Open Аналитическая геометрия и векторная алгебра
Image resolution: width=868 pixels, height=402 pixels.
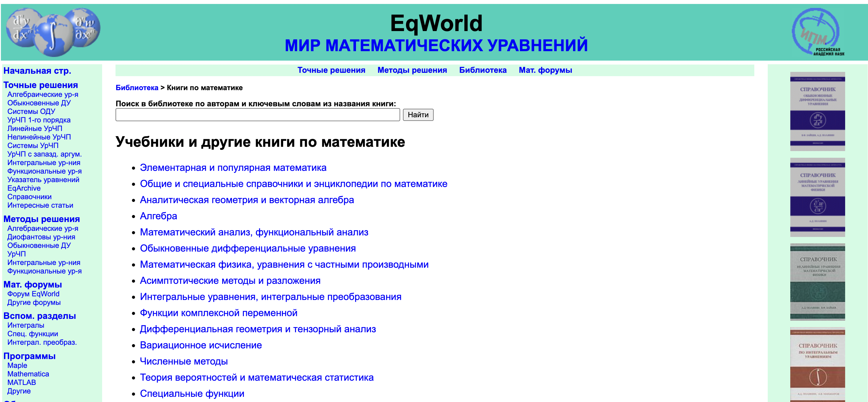pos(247,200)
